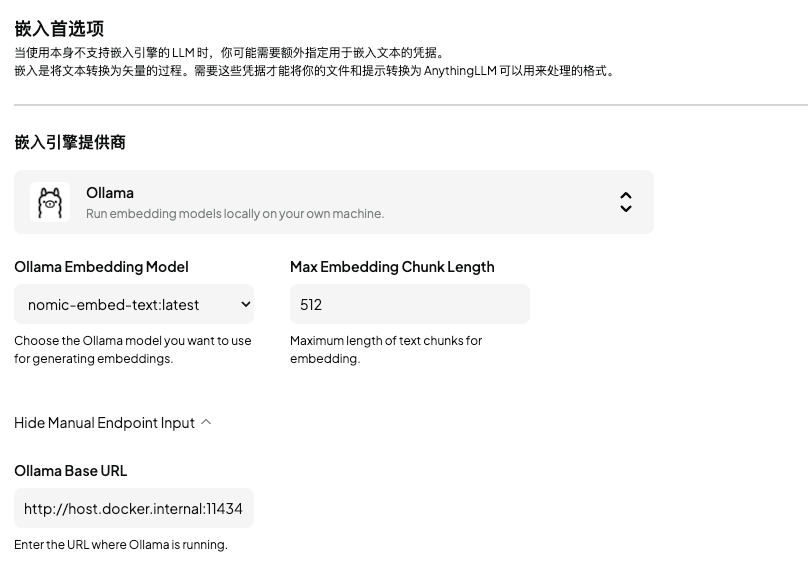Screen dimensions: 808x572
Task: Click the description line mentioning AnythingLLM
Action: click(316, 71)
